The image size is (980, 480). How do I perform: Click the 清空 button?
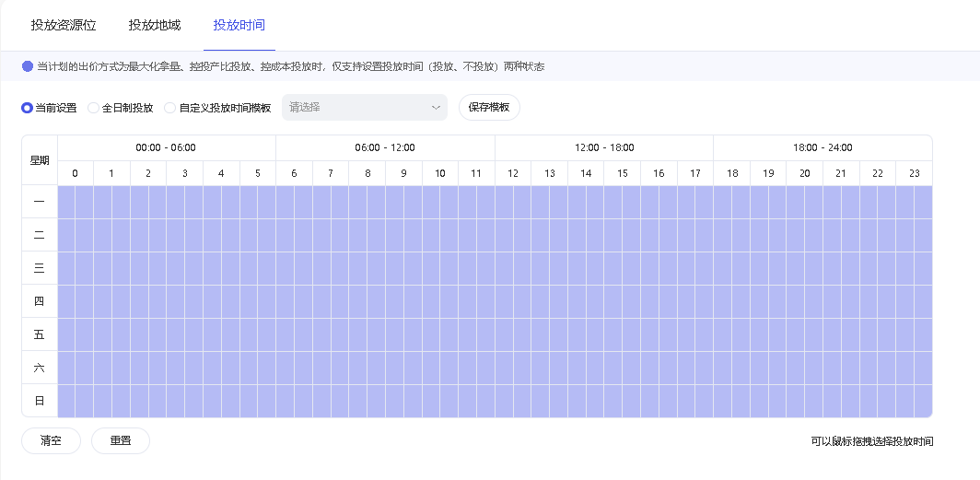52,440
